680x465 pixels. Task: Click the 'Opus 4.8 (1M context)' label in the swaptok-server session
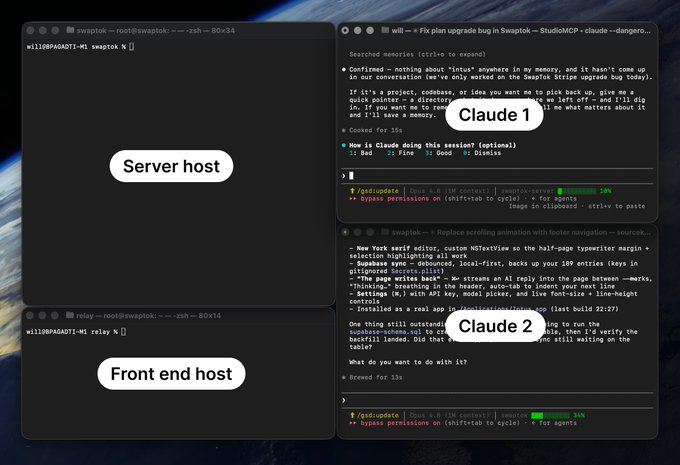pos(449,191)
